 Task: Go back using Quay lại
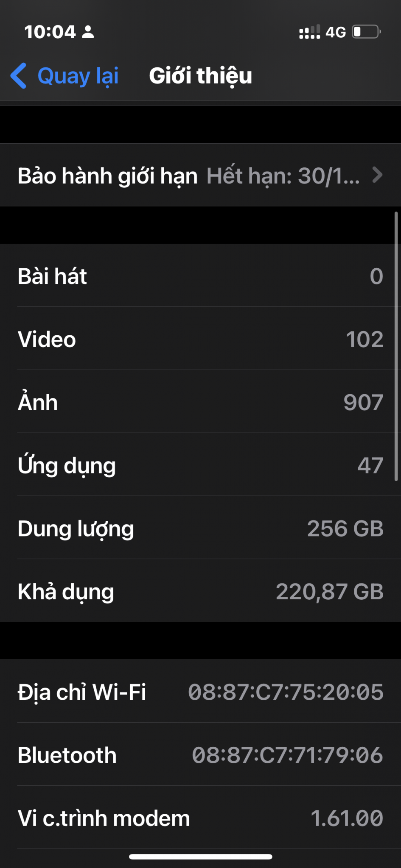[x=78, y=76]
